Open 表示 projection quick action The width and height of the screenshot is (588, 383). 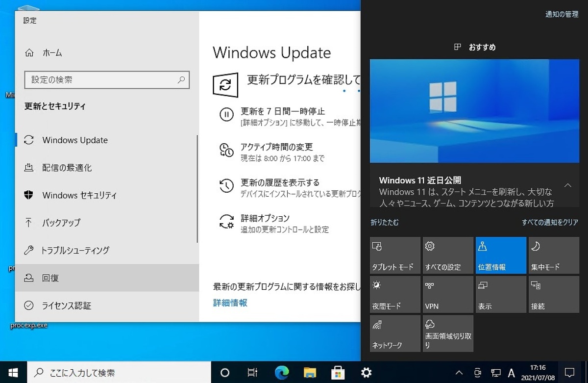501,294
